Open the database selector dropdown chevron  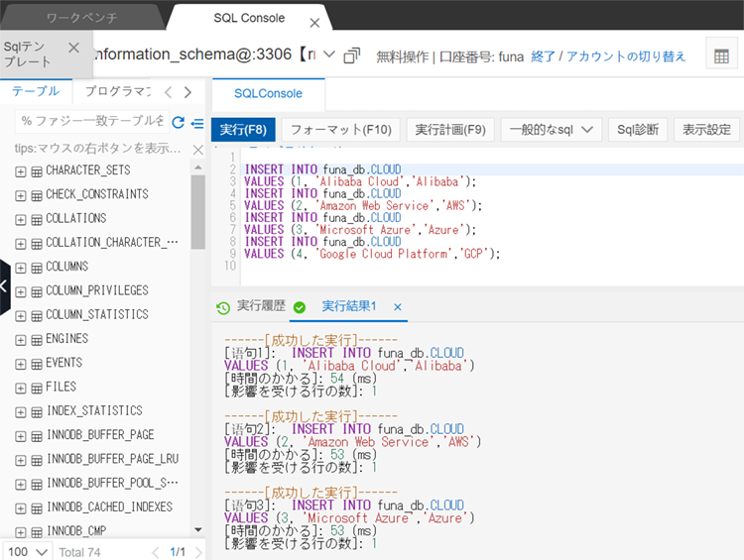point(329,56)
